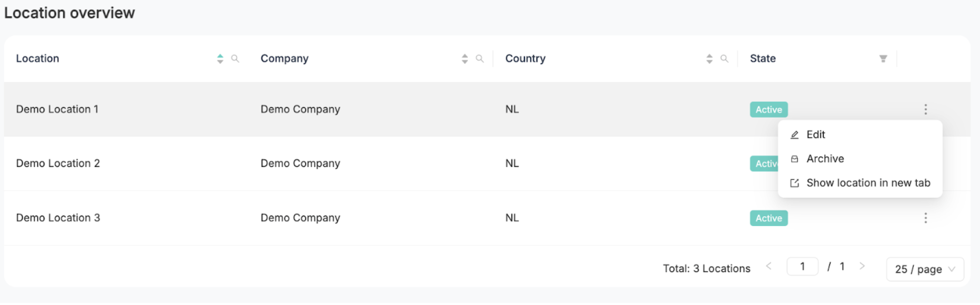Viewport: 980px width, 305px height.
Task: Sort the Location column
Action: point(220,59)
